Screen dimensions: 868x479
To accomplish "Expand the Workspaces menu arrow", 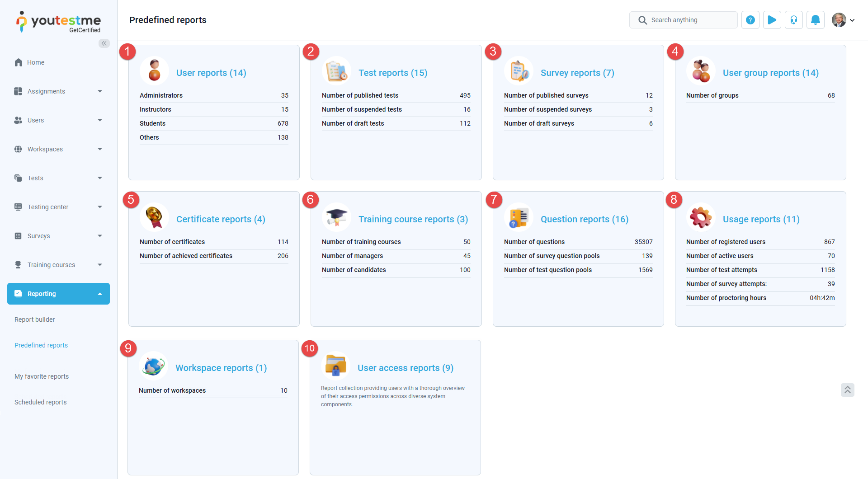I will 100,149.
